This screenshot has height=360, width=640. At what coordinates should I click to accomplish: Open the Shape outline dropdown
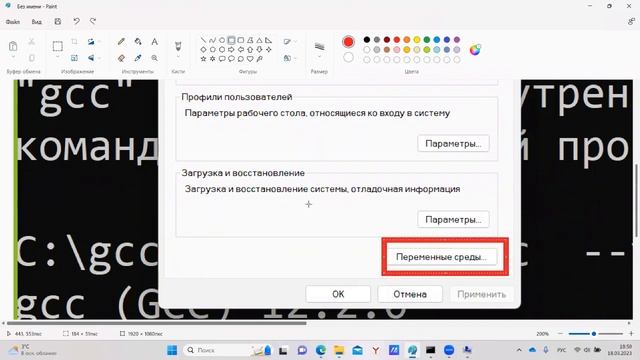pos(289,42)
